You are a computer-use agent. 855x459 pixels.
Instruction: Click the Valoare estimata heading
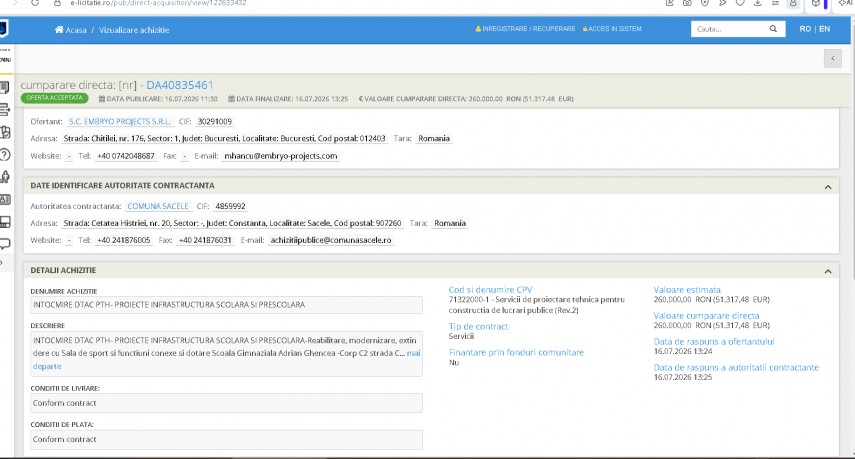[x=687, y=290]
